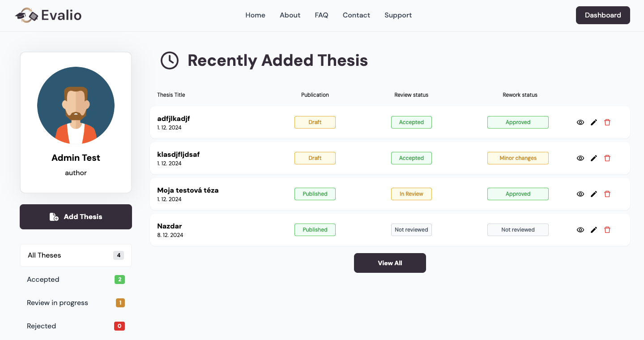
Task: Click the Evalio logo
Action: (48, 16)
